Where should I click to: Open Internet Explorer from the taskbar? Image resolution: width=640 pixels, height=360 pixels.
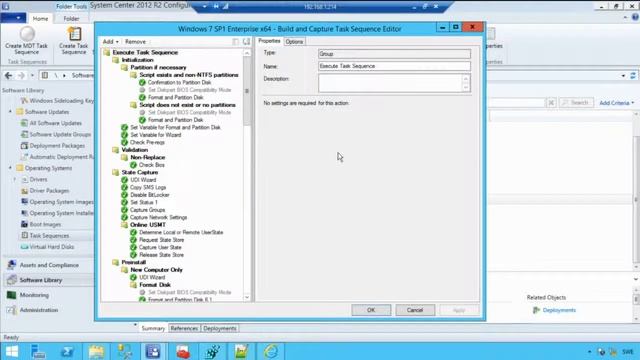point(271,352)
